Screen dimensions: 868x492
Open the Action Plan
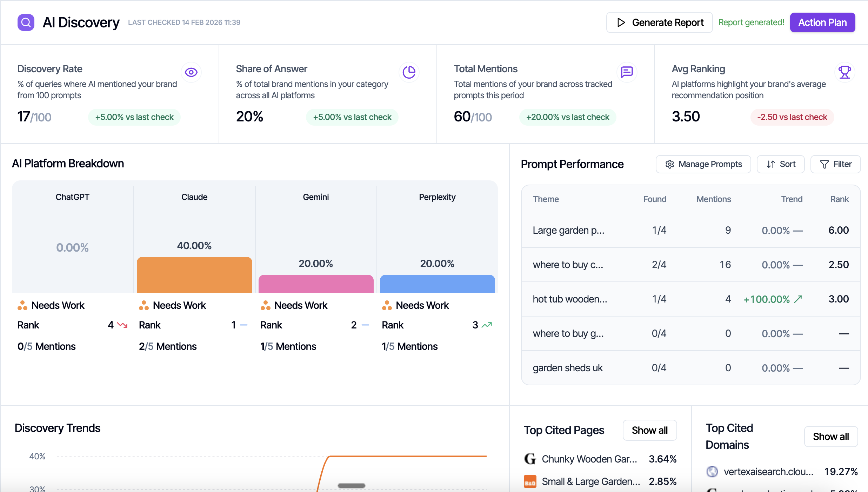[822, 22]
